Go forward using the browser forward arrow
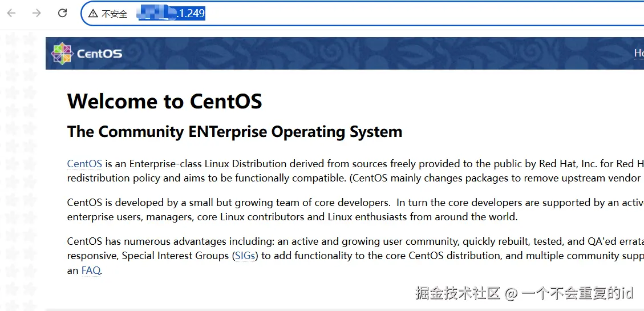This screenshot has height=311, width=644. pos(37,13)
